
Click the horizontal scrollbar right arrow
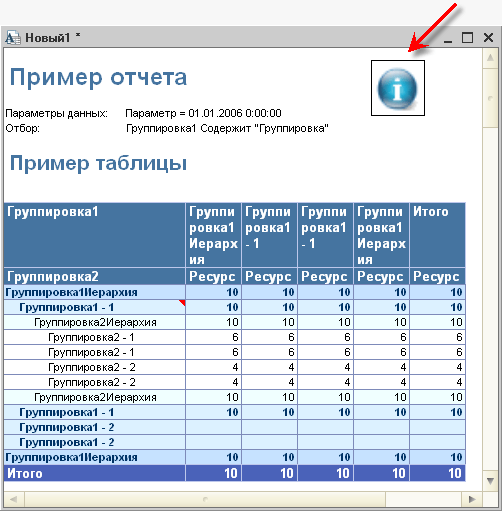point(472,499)
